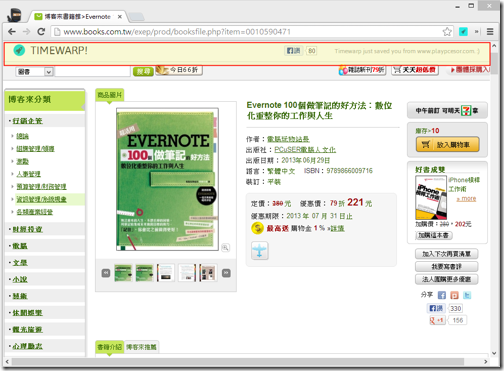
Task: Open the book author link
Action: pos(288,139)
